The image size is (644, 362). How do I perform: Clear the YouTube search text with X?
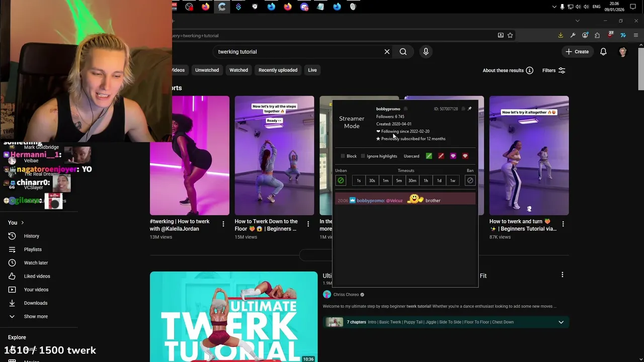(x=387, y=51)
